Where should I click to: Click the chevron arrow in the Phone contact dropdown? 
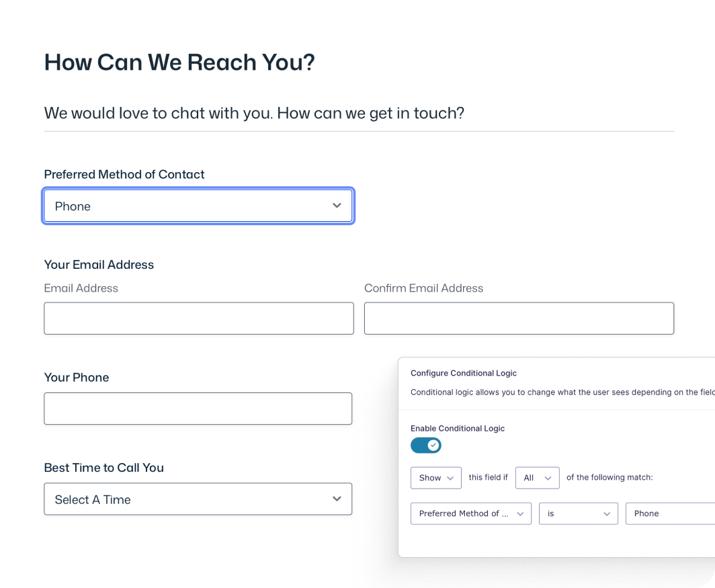pyautogui.click(x=337, y=206)
